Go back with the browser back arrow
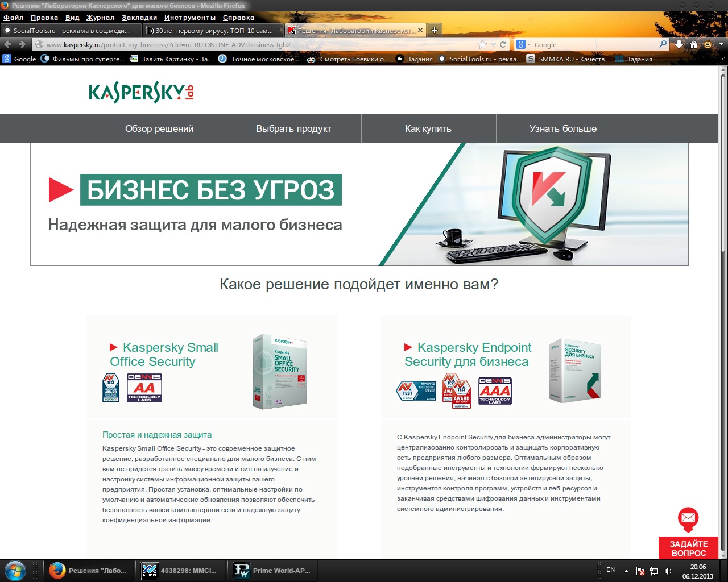The image size is (728, 582). [x=8, y=44]
